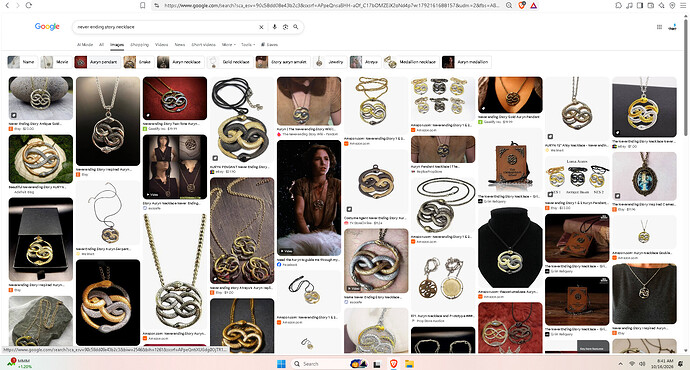Viewport: 690px width, 370px height.
Task: Filter images by the Auryn necklace chip
Action: point(180,62)
